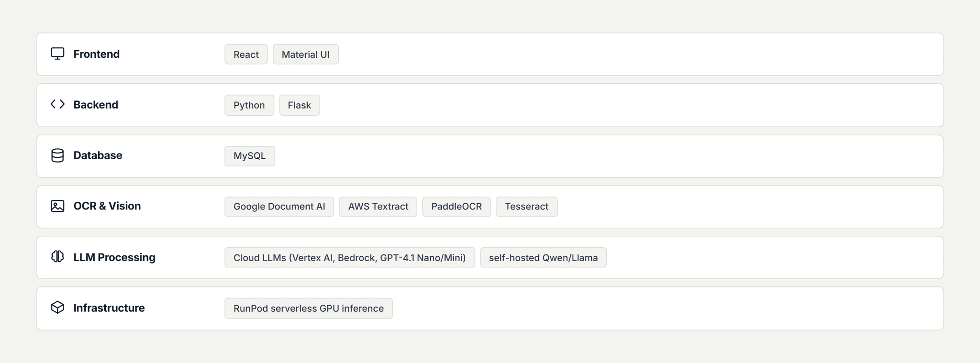This screenshot has width=980, height=363.
Task: Click the Infrastructure heading
Action: click(x=109, y=308)
